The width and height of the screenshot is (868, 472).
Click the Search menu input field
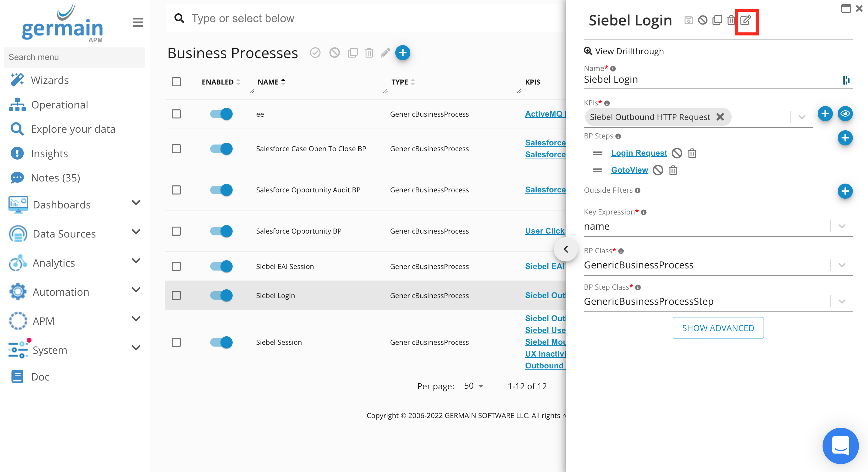coord(74,57)
